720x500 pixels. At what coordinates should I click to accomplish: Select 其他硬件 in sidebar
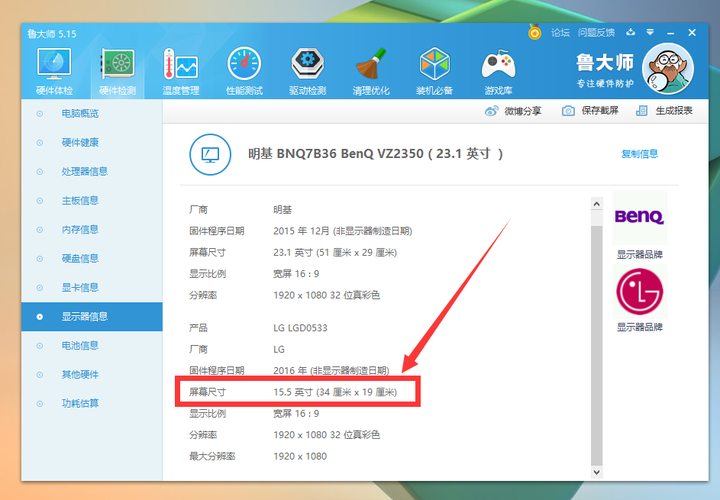(92, 374)
